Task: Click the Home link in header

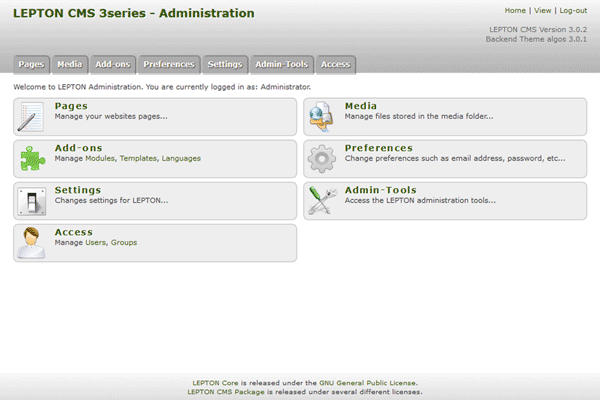Action: 515,10
